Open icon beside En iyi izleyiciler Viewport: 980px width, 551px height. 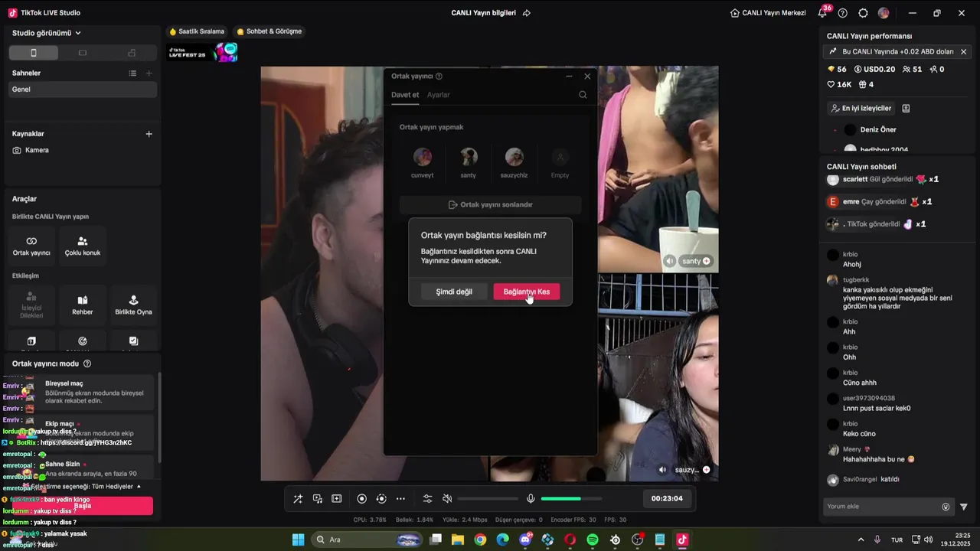coord(906,109)
